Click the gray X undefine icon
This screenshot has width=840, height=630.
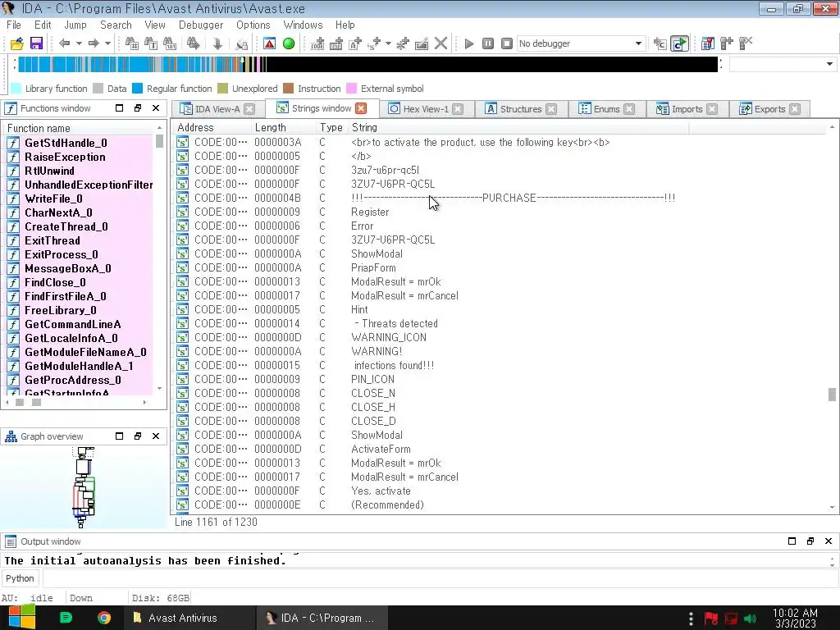pos(441,43)
